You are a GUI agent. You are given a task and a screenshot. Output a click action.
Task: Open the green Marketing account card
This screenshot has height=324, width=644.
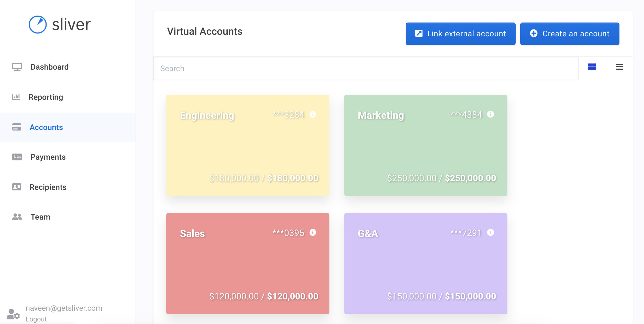(x=426, y=145)
